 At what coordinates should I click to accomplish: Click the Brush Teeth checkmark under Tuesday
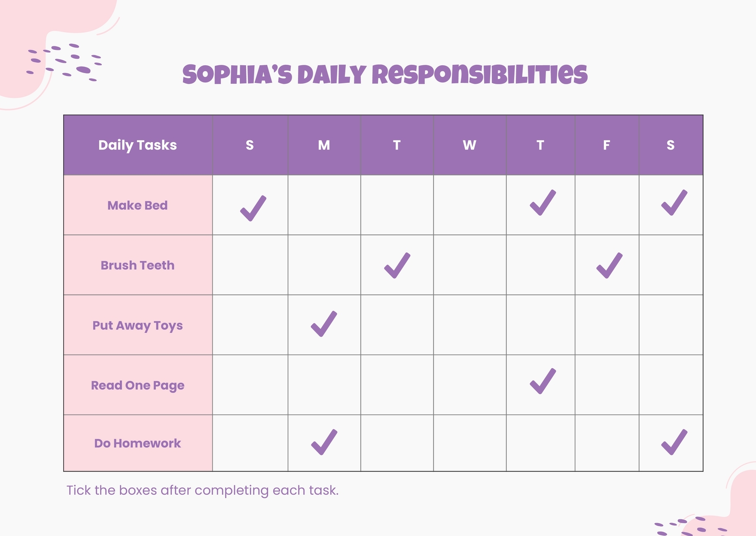(x=397, y=265)
